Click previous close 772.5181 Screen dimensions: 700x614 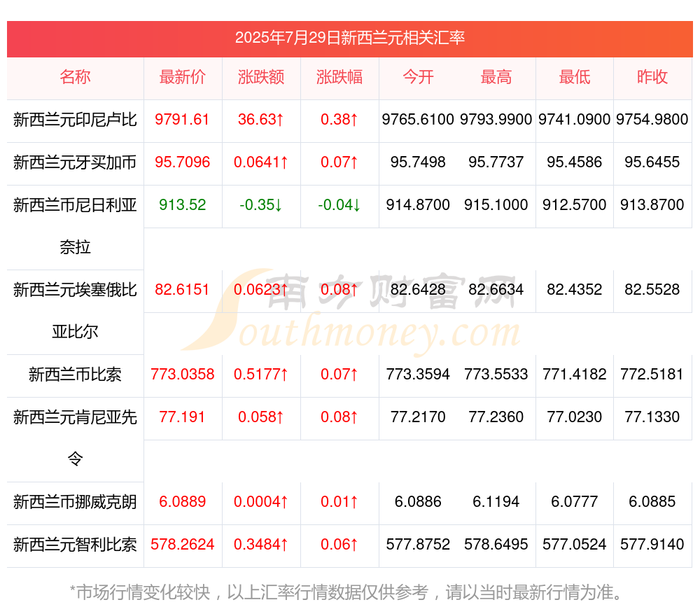pyautogui.click(x=652, y=374)
